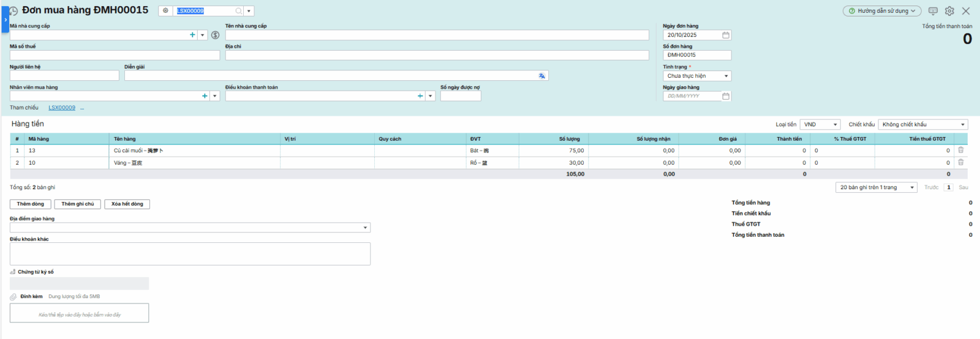
Task: Open the Chiết khấu discount dropdown
Action: (922, 124)
